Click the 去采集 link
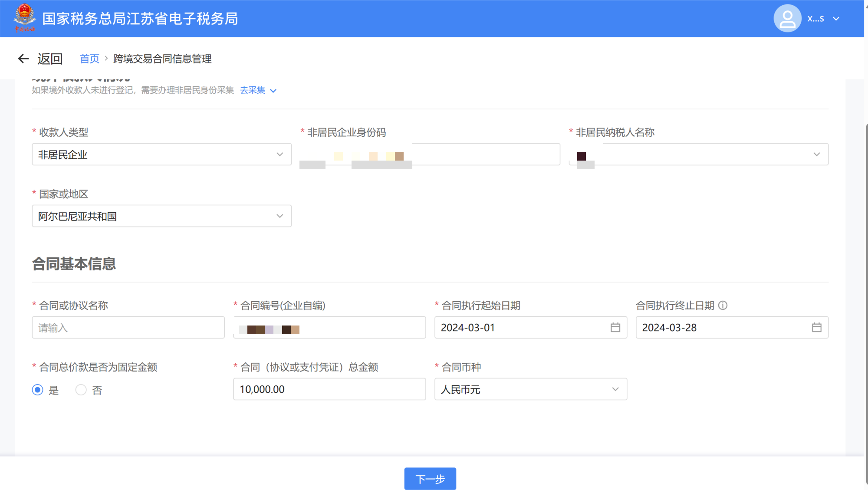 [253, 90]
